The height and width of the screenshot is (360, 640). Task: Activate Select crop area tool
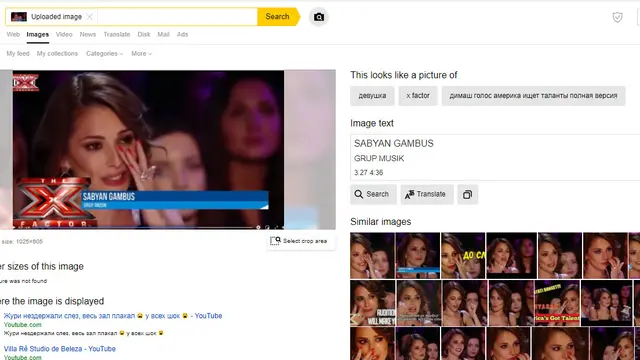coord(300,241)
